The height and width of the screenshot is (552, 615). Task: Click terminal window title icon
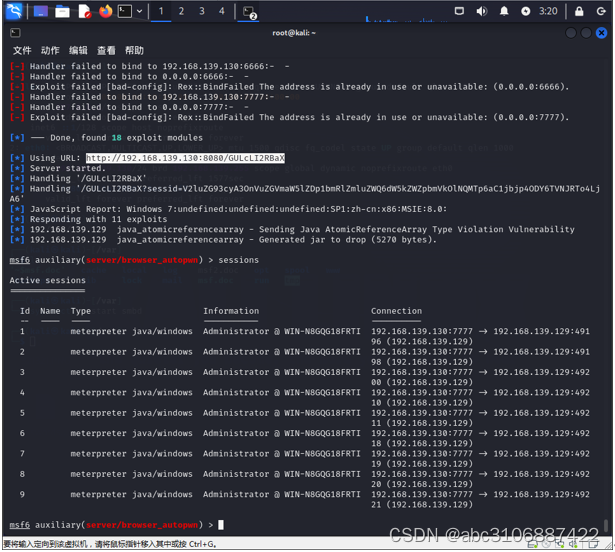pos(15,33)
